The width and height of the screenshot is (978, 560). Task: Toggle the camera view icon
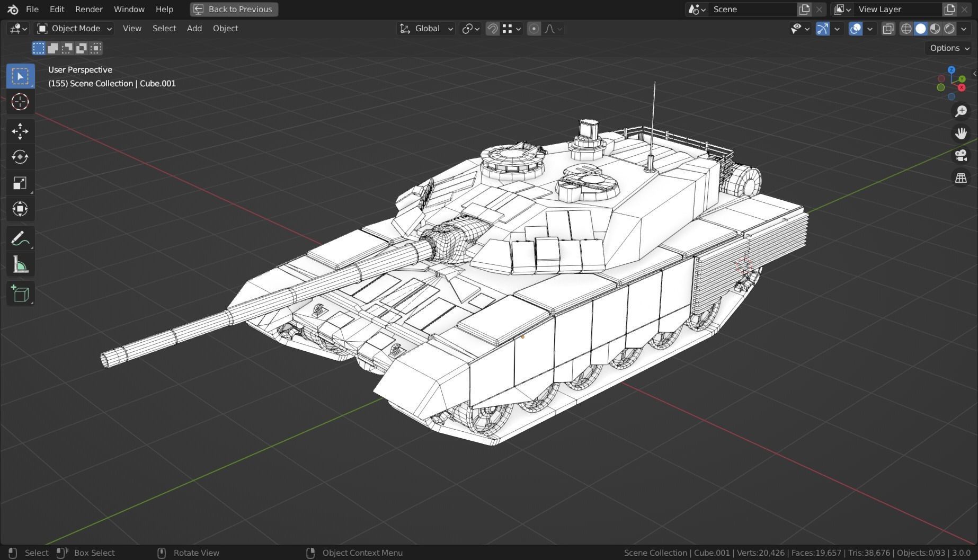961,155
